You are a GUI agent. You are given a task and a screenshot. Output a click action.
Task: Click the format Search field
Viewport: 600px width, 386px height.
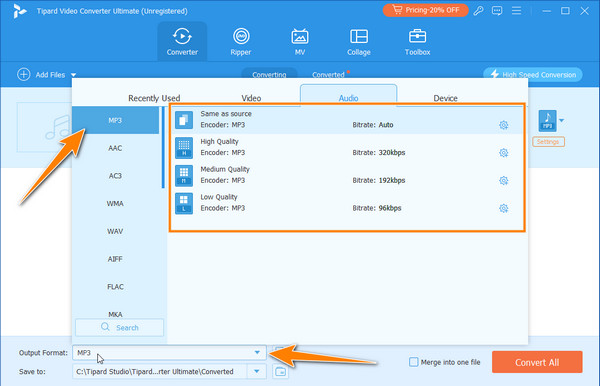[119, 327]
